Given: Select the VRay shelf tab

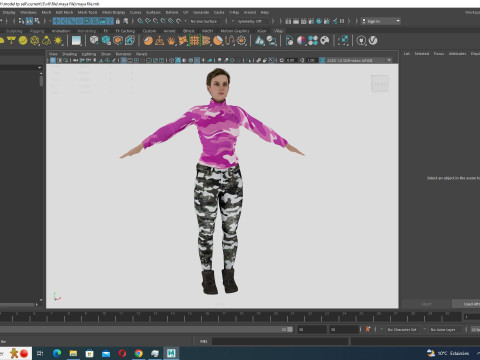Looking at the screenshot, I should 278,31.
